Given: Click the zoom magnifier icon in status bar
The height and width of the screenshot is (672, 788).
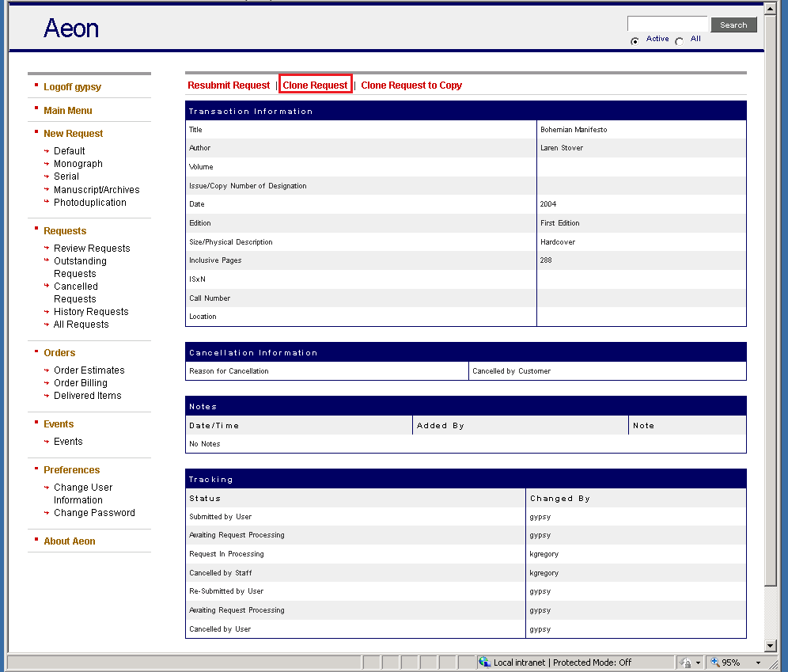Looking at the screenshot, I should (714, 663).
